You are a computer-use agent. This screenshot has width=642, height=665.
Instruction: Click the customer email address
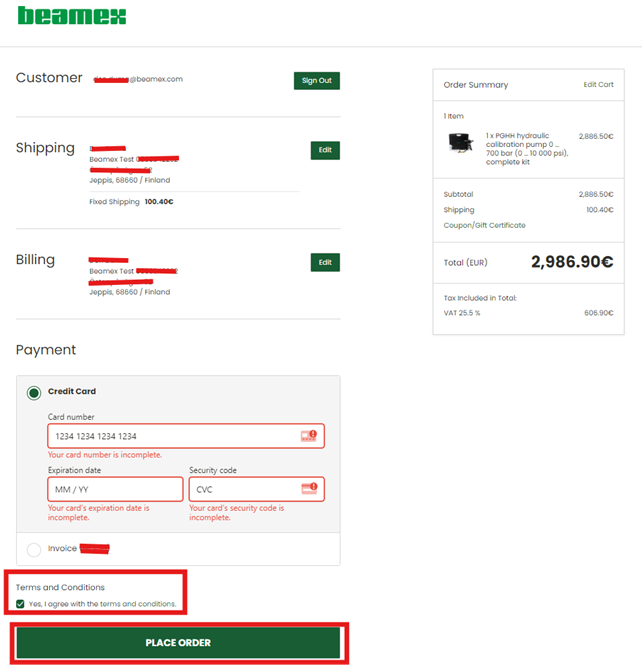click(x=138, y=79)
